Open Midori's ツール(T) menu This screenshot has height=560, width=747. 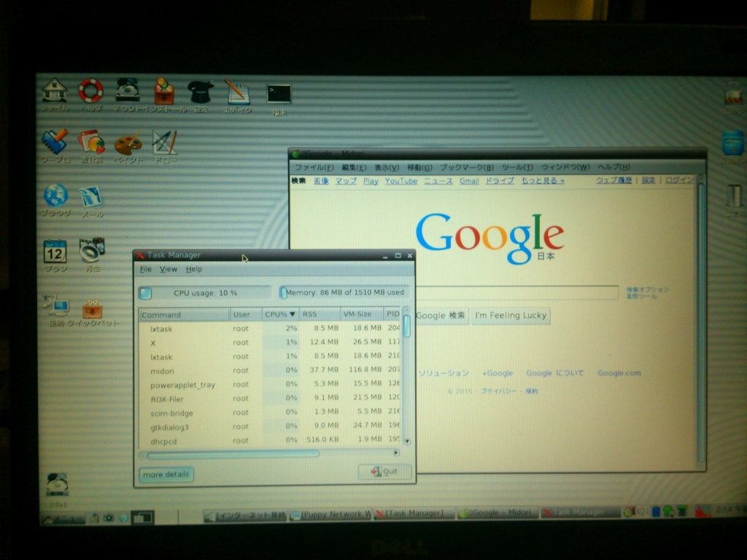[x=517, y=167]
